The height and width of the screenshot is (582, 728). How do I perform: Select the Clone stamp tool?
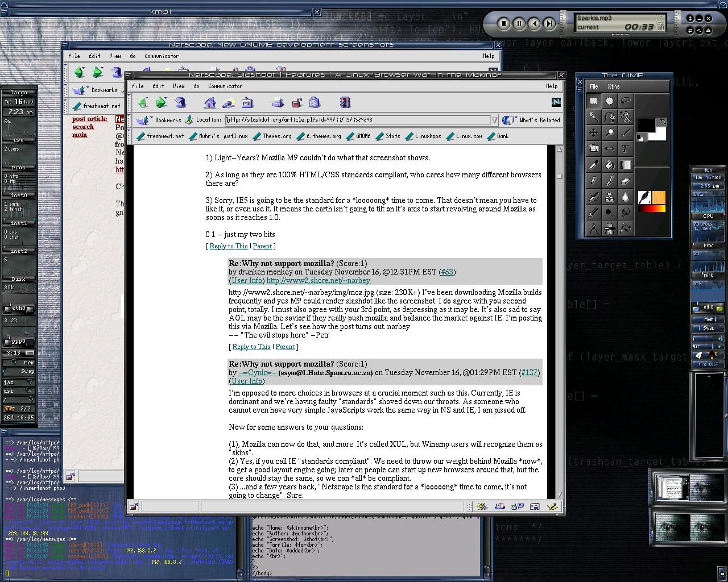(x=609, y=197)
